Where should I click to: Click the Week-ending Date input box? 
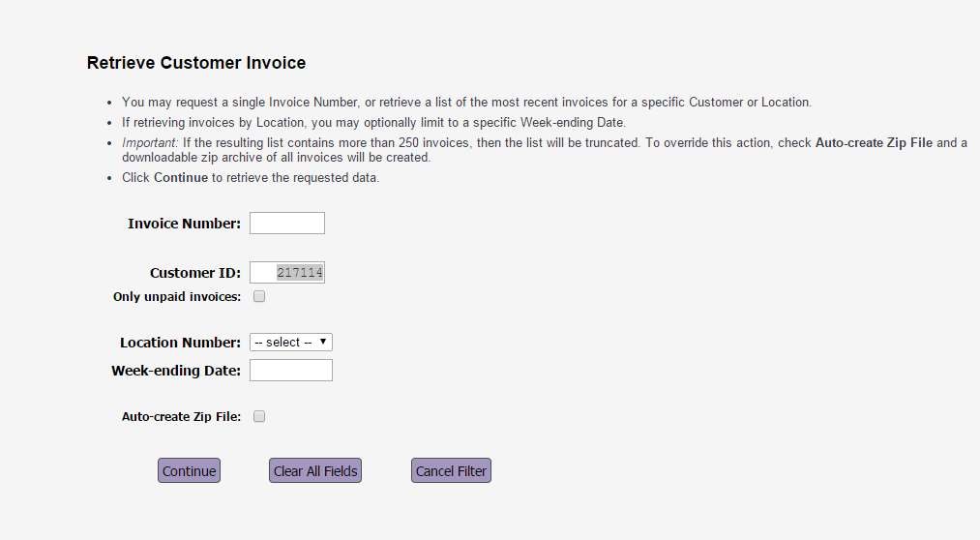[x=290, y=370]
